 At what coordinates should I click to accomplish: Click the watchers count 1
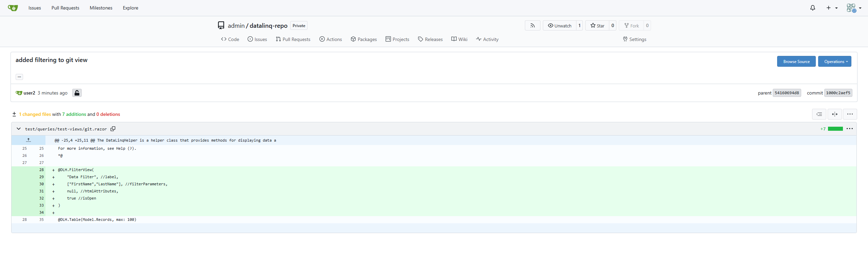click(579, 25)
